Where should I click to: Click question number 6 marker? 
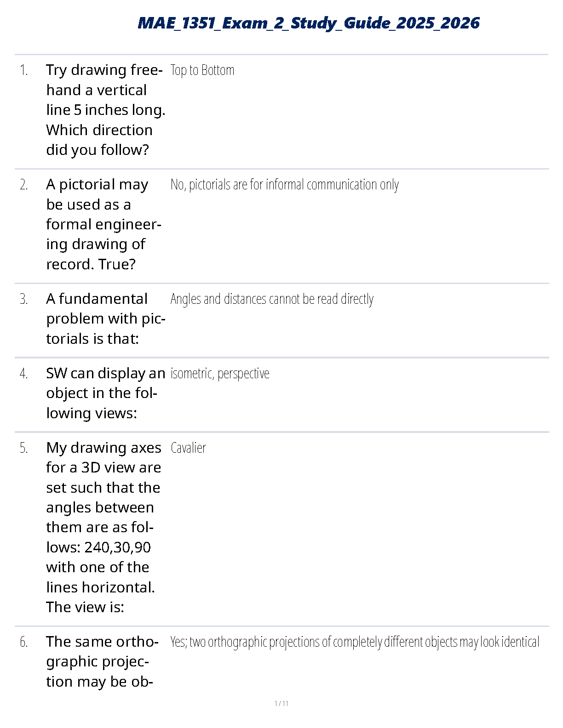click(24, 642)
